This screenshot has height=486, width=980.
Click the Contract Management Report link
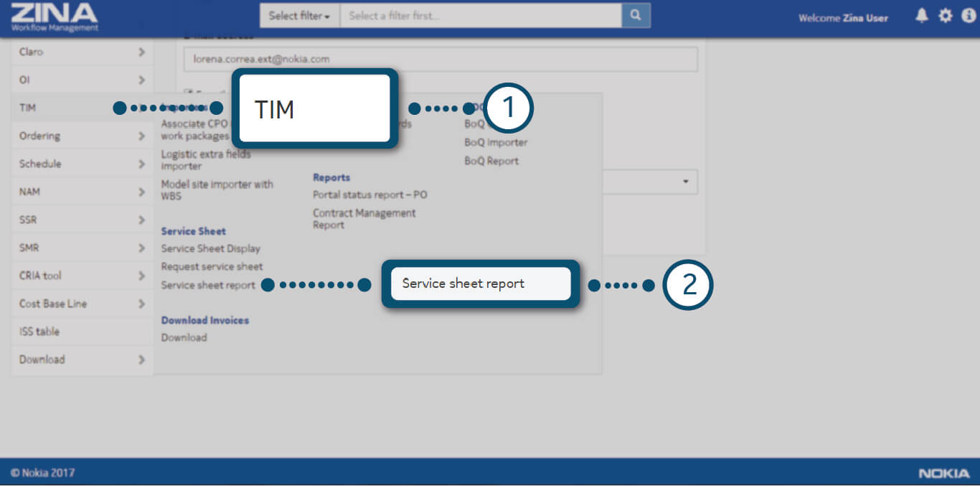tap(364, 219)
